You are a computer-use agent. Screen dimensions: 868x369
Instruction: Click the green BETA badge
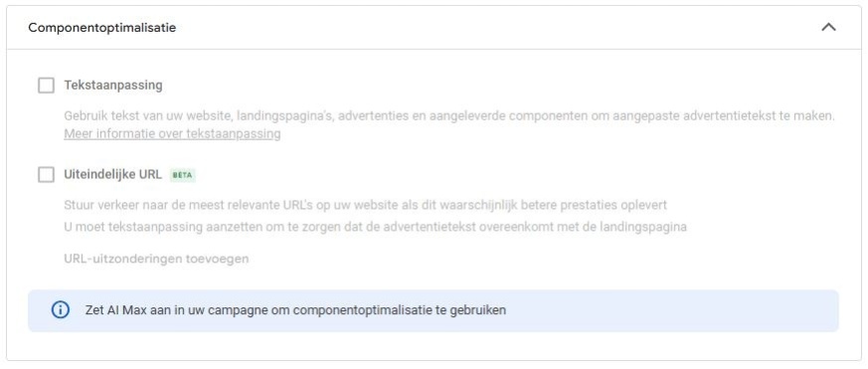[x=183, y=175]
